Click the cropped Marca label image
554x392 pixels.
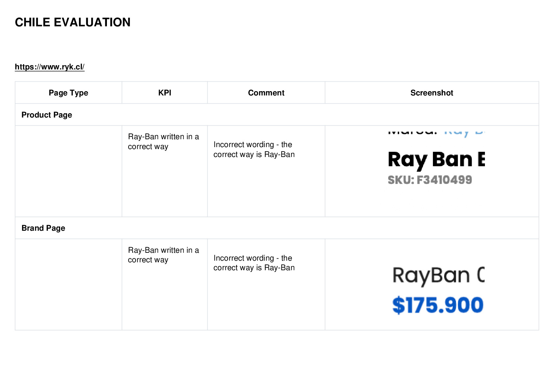point(436,132)
